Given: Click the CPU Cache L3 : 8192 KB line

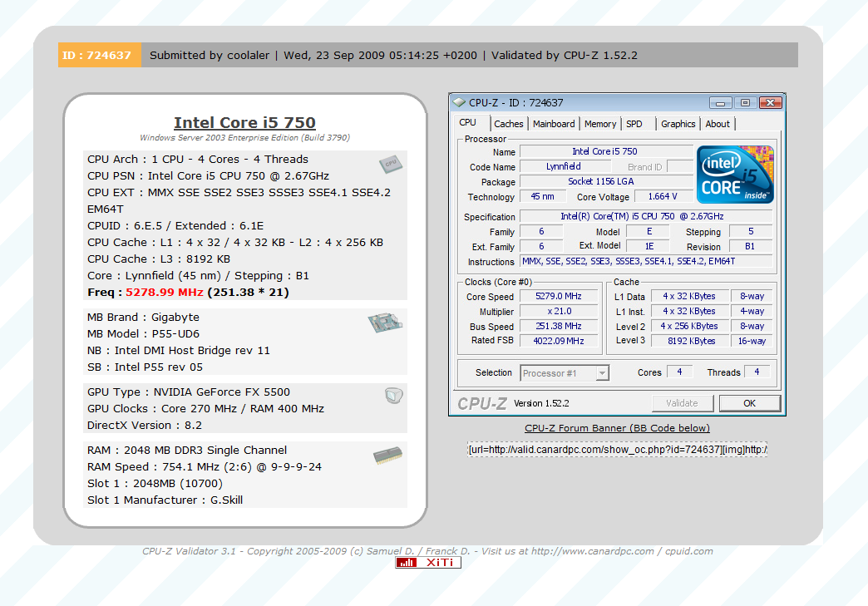Looking at the screenshot, I should pos(159,259).
